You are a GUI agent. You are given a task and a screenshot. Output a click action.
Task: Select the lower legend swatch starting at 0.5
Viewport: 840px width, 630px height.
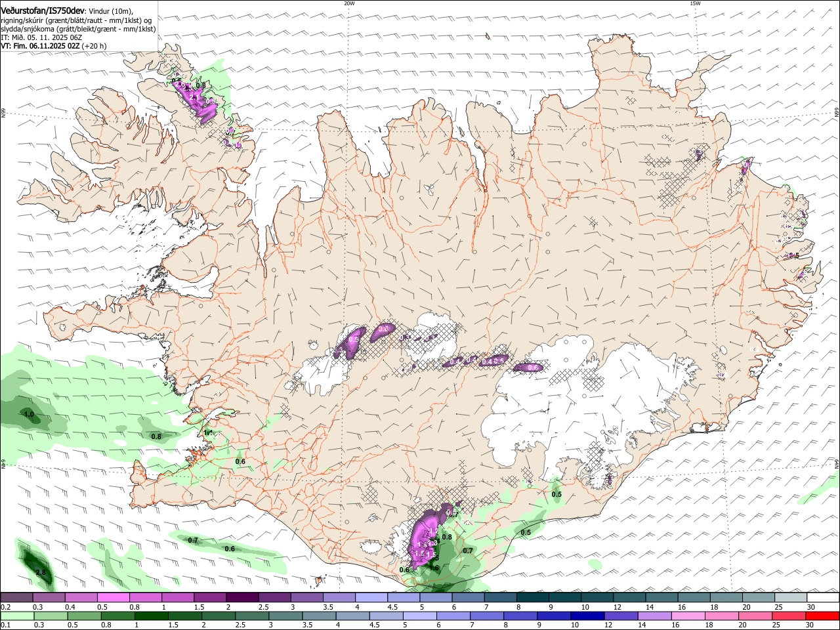coord(84,616)
